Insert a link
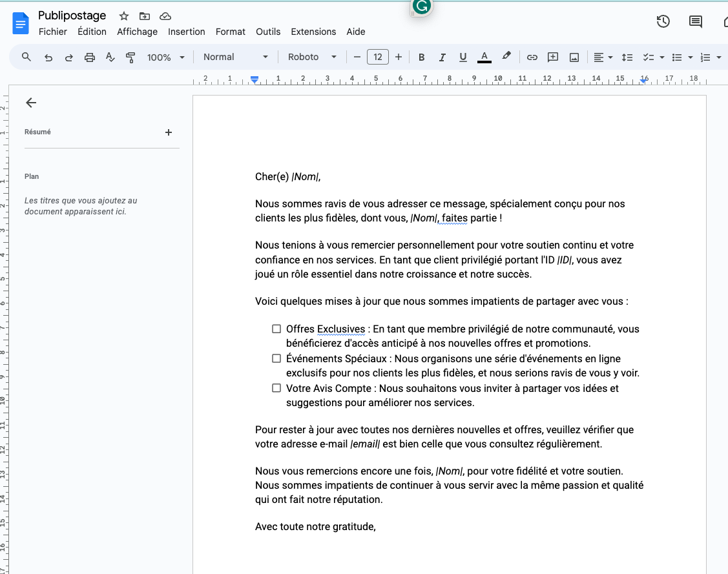This screenshot has width=728, height=574. pos(532,57)
